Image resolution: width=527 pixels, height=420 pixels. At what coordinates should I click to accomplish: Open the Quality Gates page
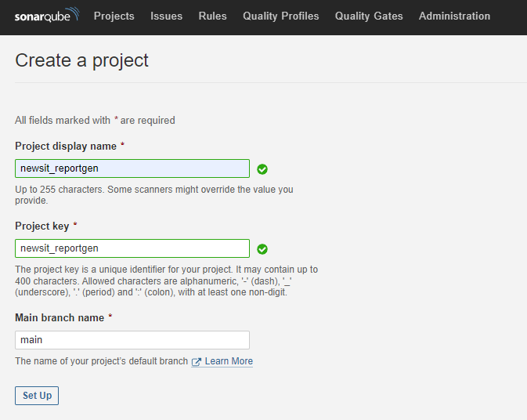coord(369,16)
